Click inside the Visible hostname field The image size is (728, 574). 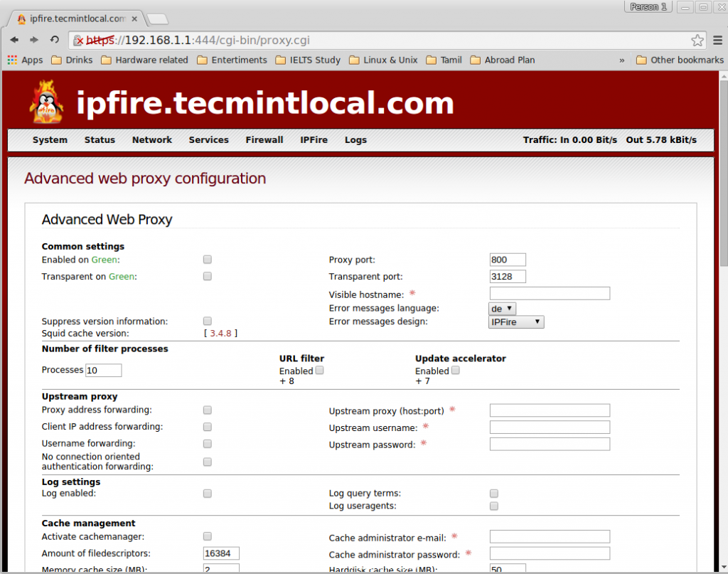click(x=549, y=292)
